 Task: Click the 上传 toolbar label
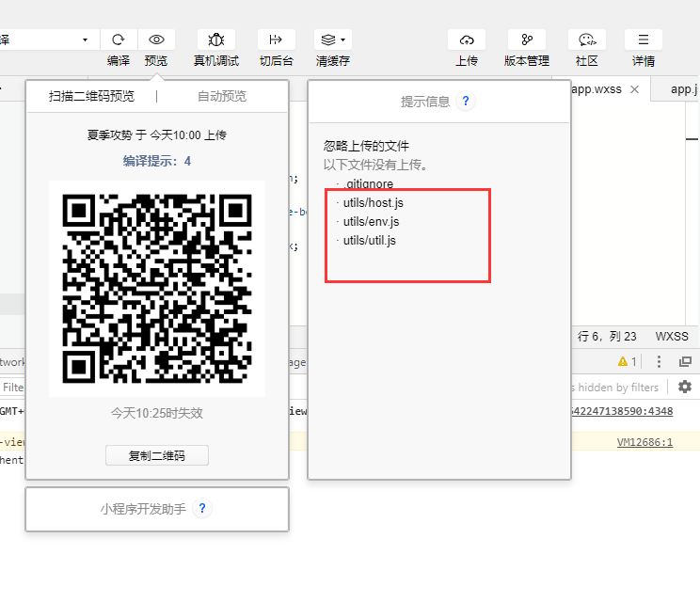pyautogui.click(x=467, y=61)
